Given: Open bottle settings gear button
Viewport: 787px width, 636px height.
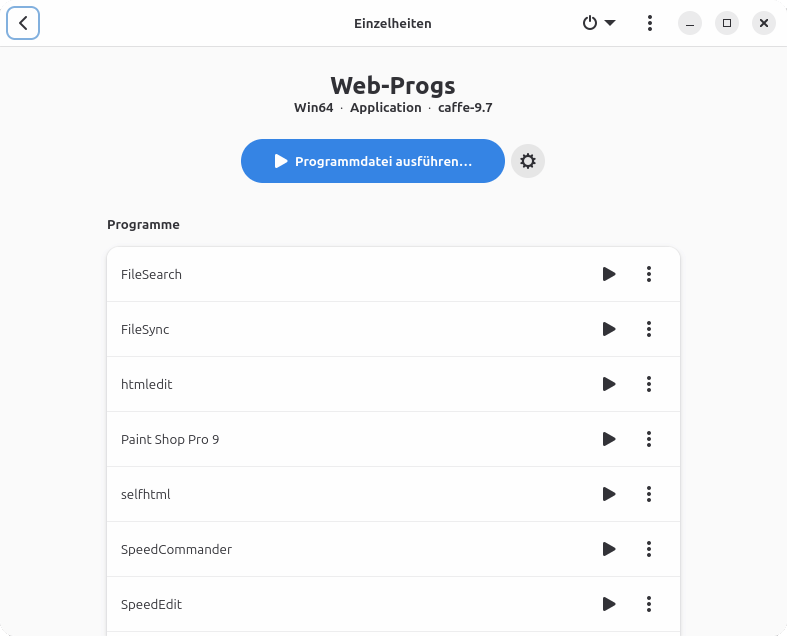Looking at the screenshot, I should click(528, 161).
